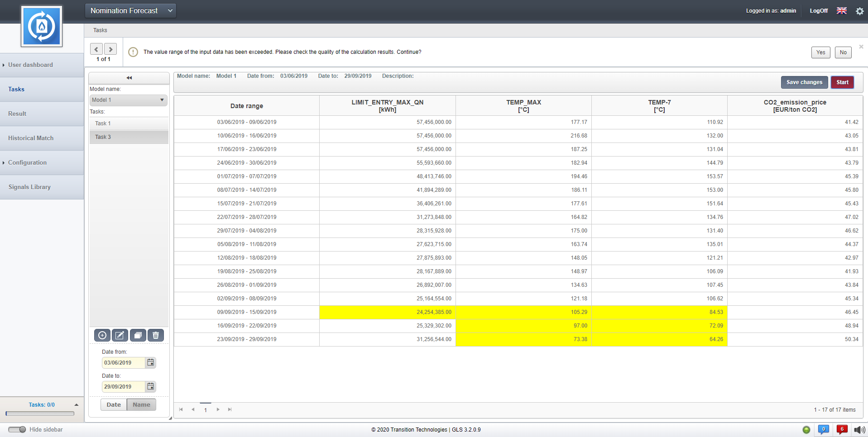Sort tasks by Name toggle button

[141, 404]
